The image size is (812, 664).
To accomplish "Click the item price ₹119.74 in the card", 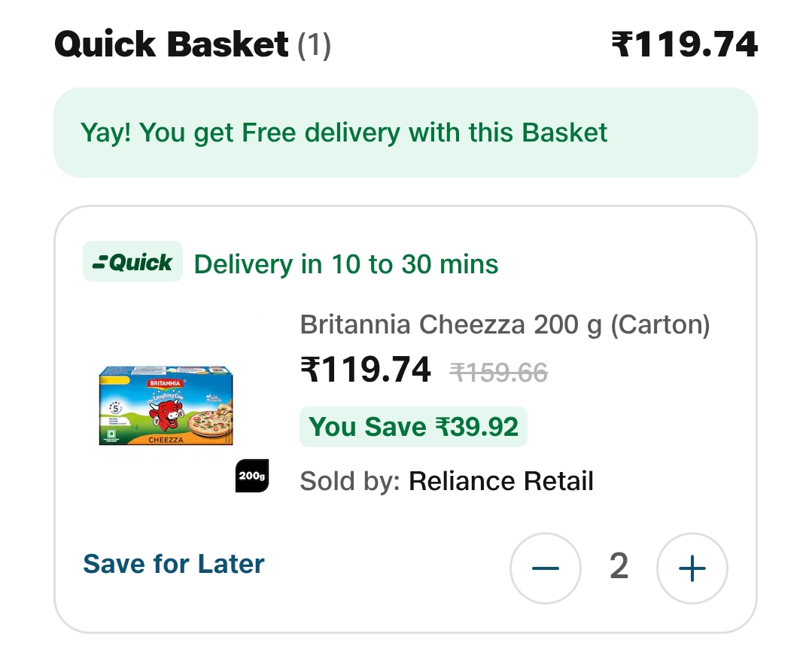I will pyautogui.click(x=366, y=370).
